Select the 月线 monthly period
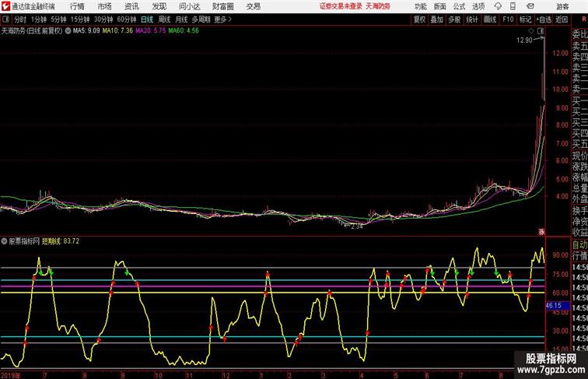The image size is (588, 379). click(181, 19)
